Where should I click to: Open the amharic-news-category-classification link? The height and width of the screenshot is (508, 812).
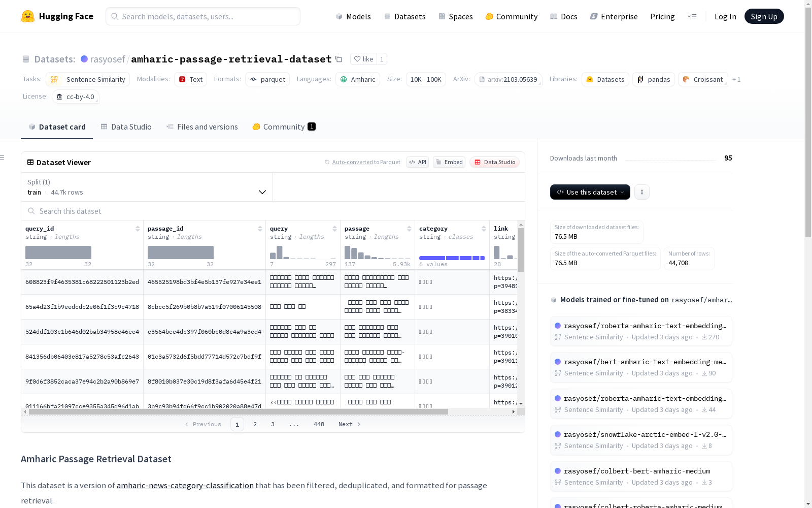[x=185, y=485]
